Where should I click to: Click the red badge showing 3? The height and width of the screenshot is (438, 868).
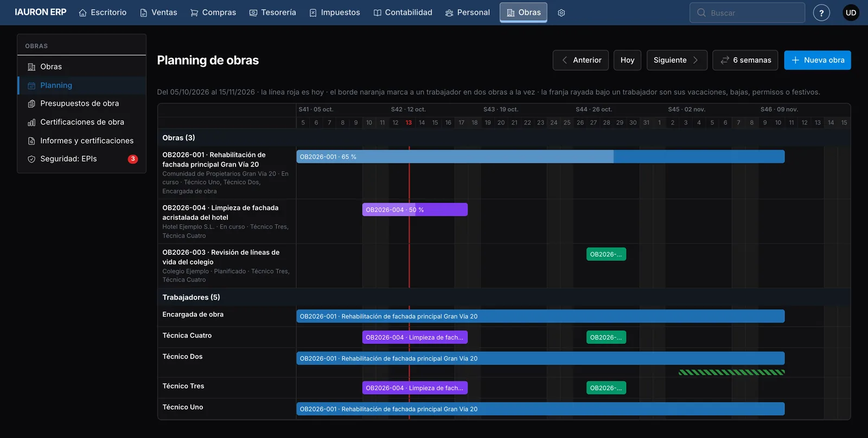coord(133,159)
